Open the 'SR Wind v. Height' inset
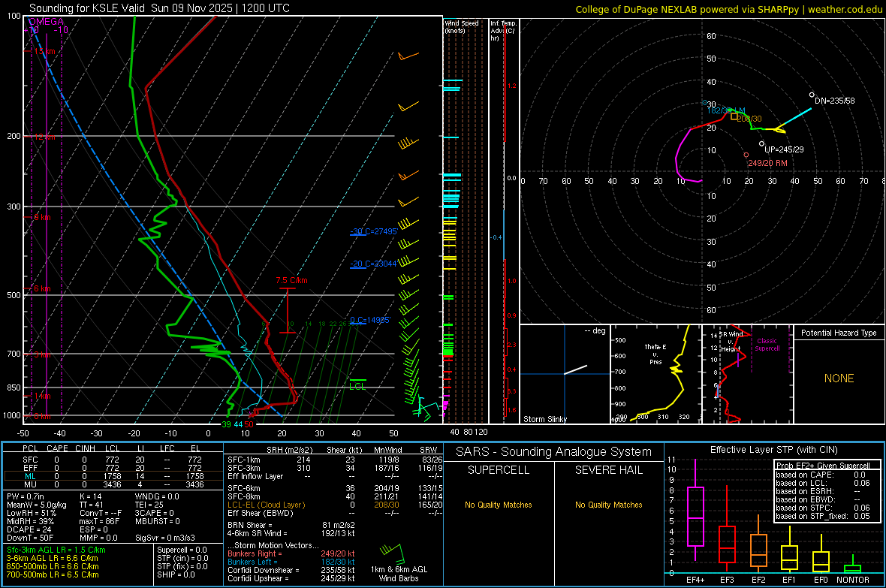 click(747, 374)
